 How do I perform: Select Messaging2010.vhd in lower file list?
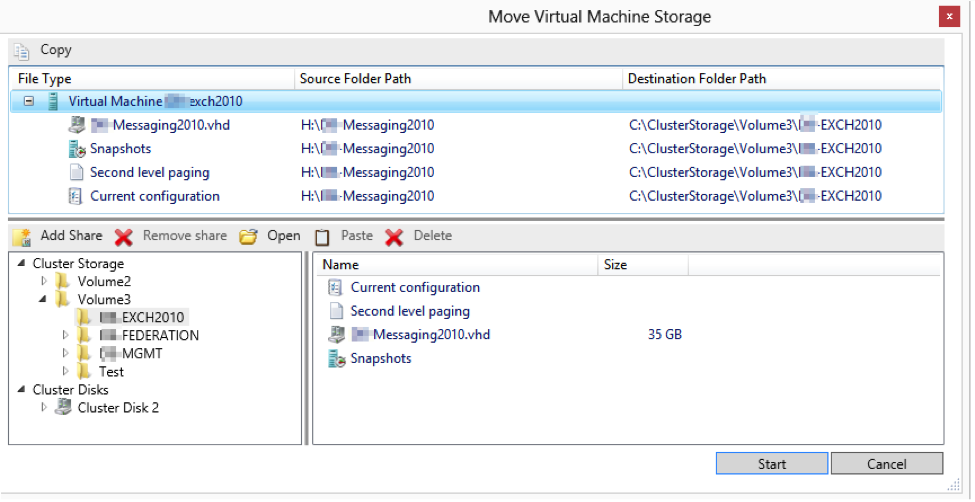pyautogui.click(x=420, y=335)
